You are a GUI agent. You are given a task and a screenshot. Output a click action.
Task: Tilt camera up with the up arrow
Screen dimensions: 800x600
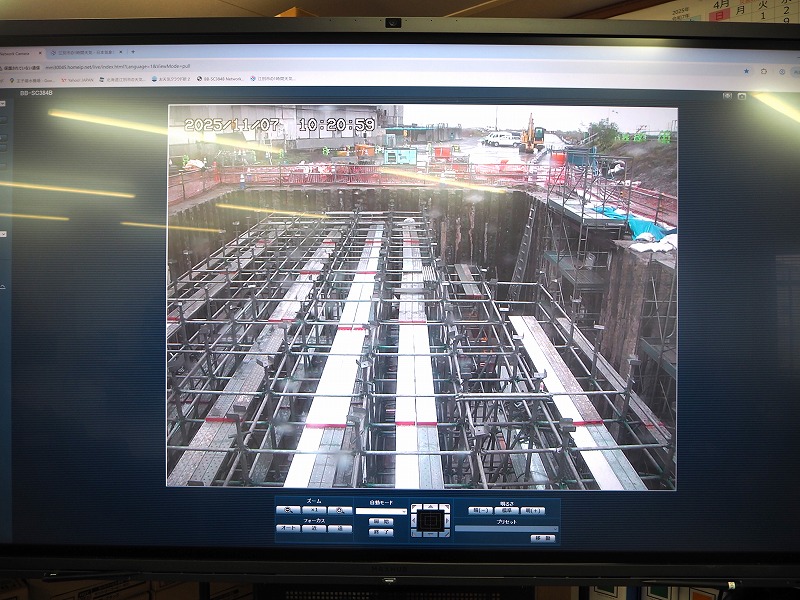[x=430, y=507]
